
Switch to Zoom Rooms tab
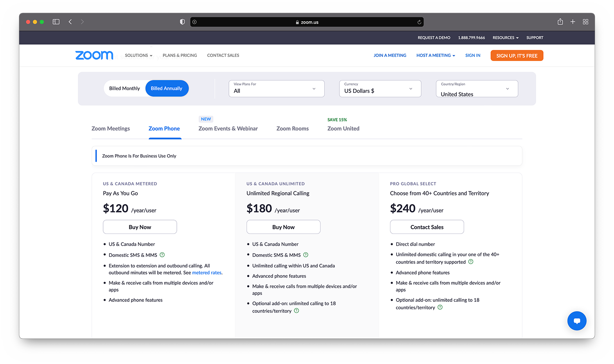coord(292,128)
